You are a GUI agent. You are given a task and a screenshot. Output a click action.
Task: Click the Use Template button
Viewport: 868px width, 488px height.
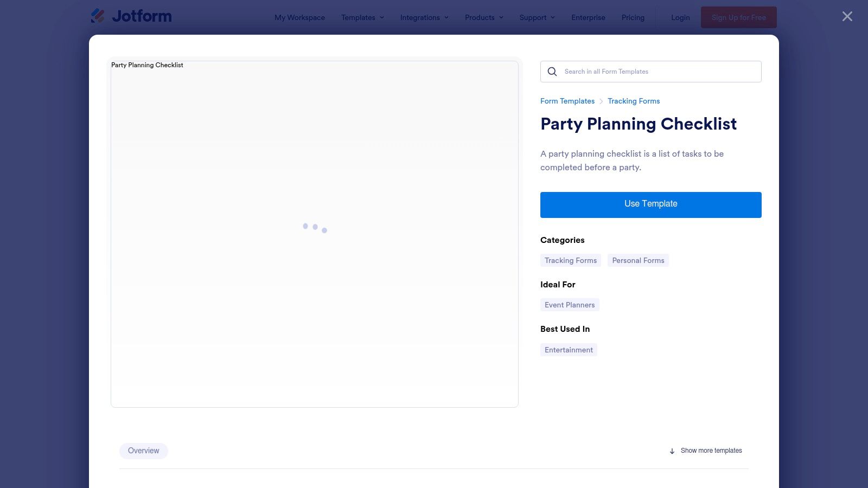coord(650,204)
